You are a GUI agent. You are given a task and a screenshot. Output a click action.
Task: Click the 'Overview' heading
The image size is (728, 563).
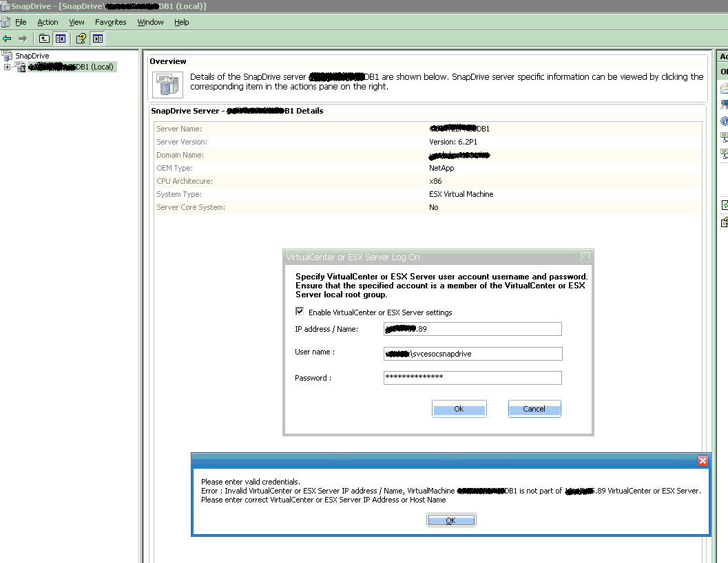coord(168,61)
